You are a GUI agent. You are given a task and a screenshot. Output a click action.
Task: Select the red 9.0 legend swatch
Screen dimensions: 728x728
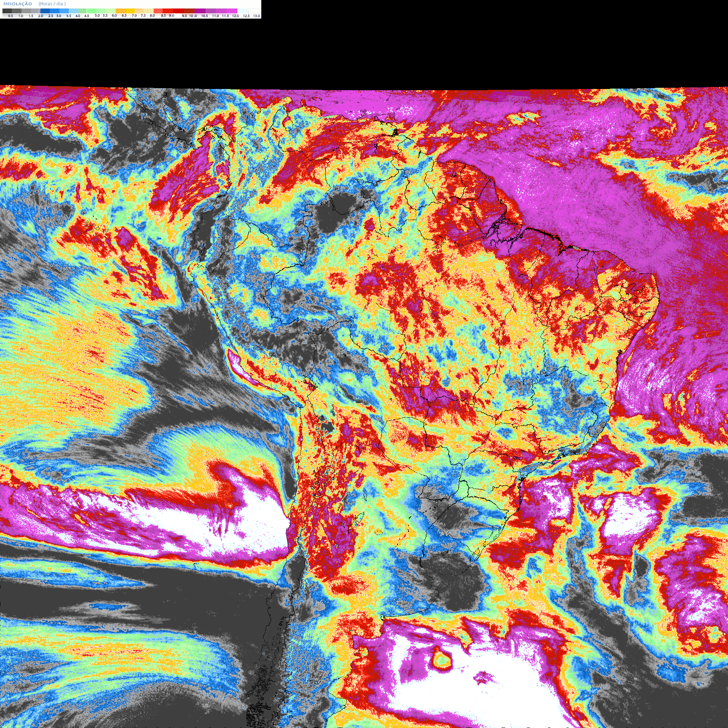[168, 11]
